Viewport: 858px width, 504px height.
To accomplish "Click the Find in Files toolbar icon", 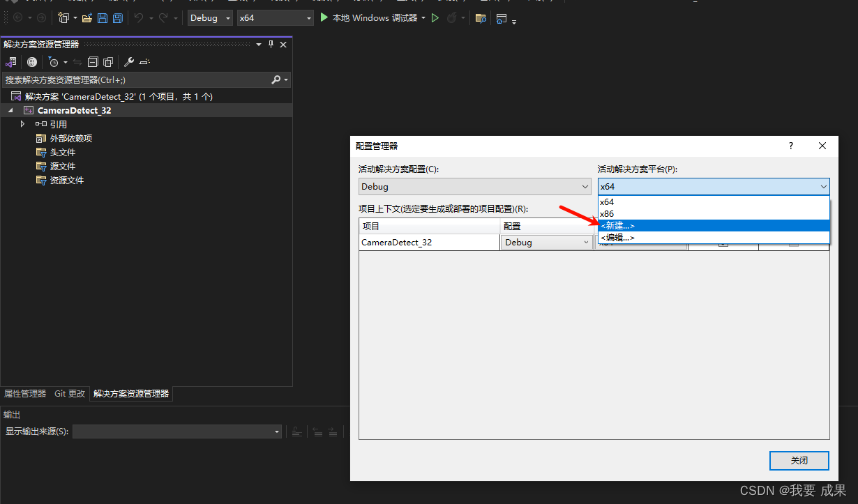I will click(x=481, y=18).
